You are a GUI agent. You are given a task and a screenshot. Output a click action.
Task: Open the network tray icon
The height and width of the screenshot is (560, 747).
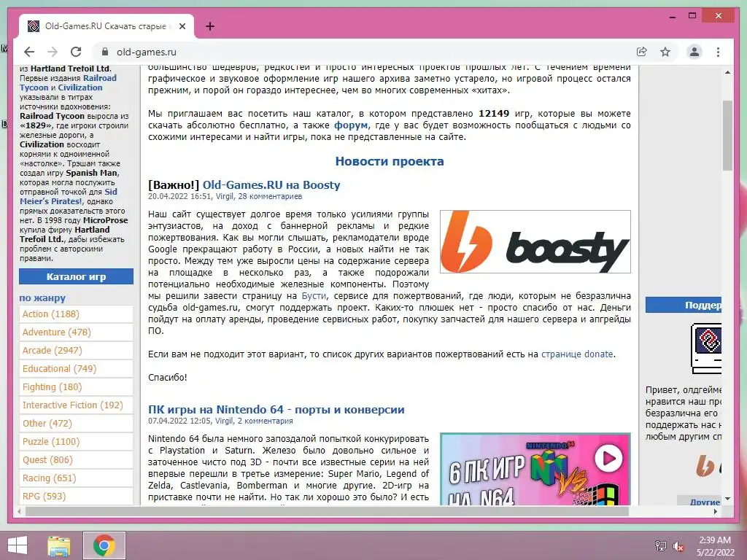(660, 546)
